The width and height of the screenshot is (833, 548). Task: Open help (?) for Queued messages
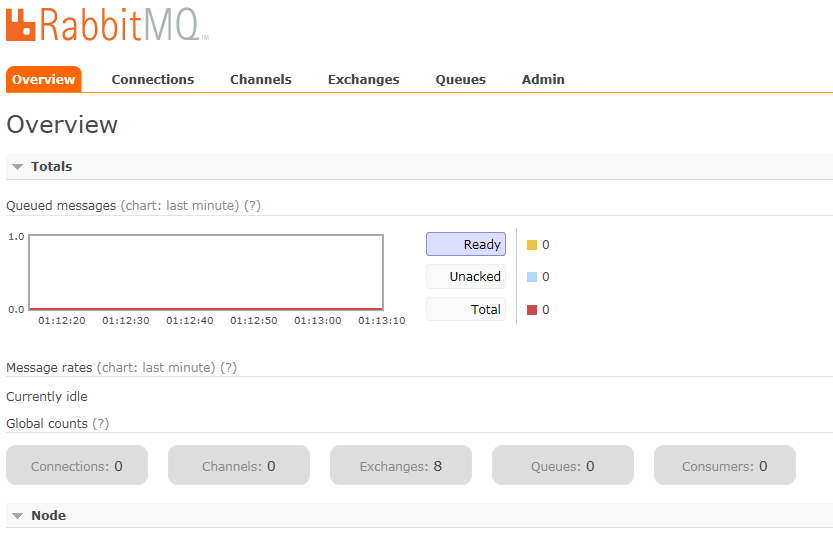point(252,206)
